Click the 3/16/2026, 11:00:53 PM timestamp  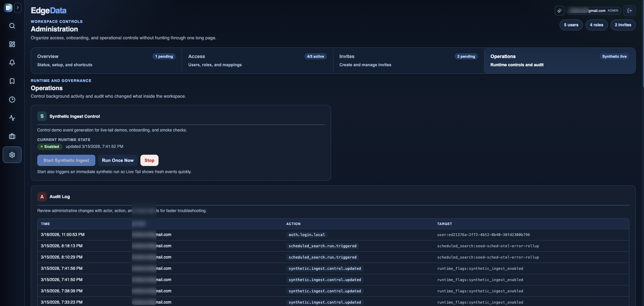tap(63, 235)
